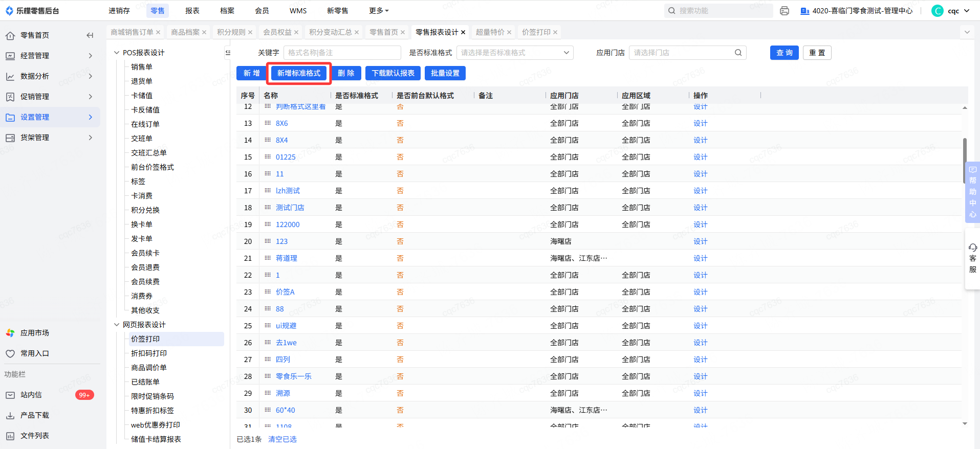Close the 商品档案 tab
Viewport: 980px width, 449px height.
point(204,32)
